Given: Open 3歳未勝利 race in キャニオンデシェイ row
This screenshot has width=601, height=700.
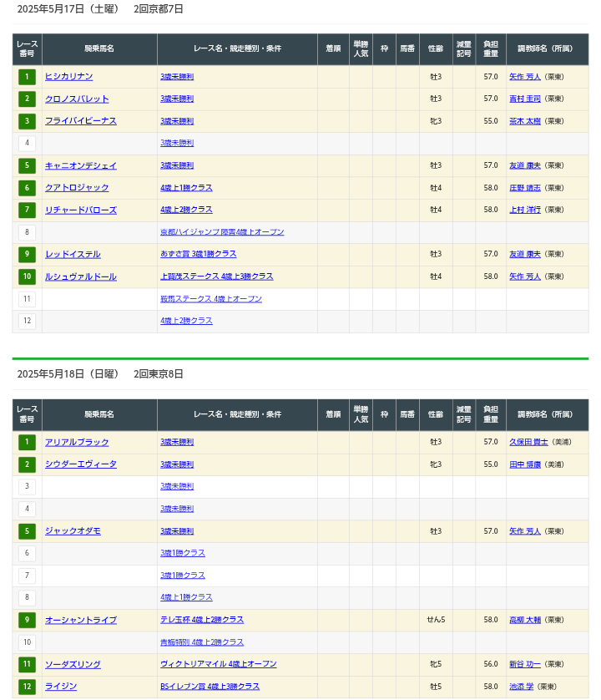Looking at the screenshot, I should point(177,165).
